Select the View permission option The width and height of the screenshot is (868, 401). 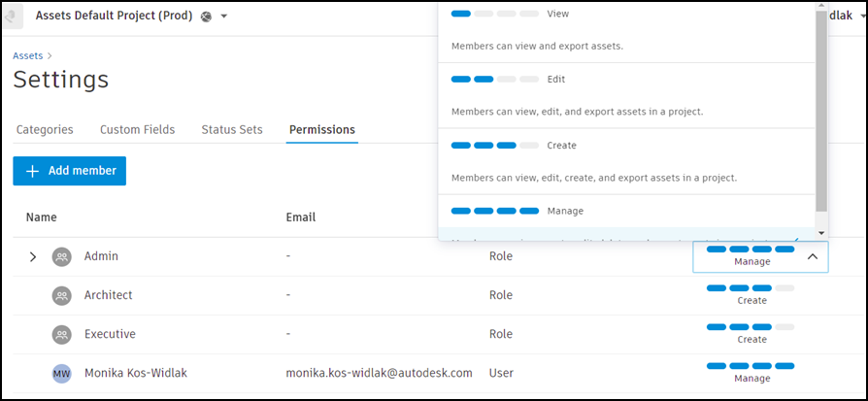pos(557,15)
